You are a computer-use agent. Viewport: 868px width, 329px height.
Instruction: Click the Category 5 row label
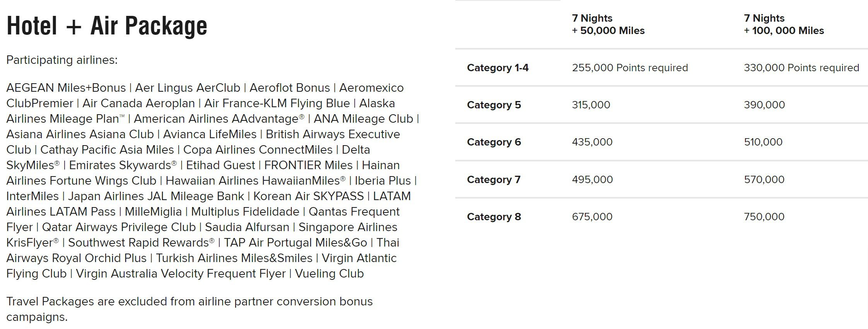(x=494, y=105)
